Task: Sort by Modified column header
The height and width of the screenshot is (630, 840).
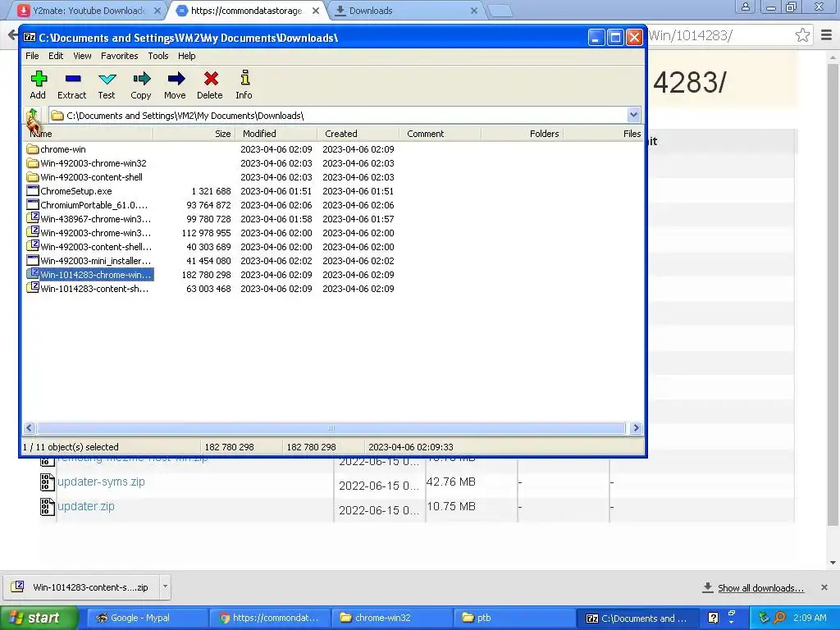Action: click(x=276, y=134)
